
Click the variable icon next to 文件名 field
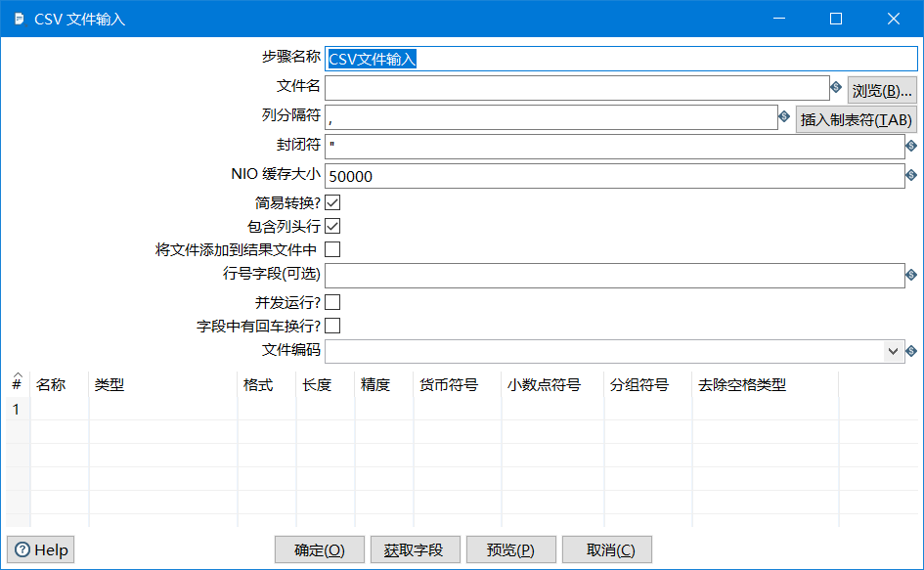click(x=836, y=87)
